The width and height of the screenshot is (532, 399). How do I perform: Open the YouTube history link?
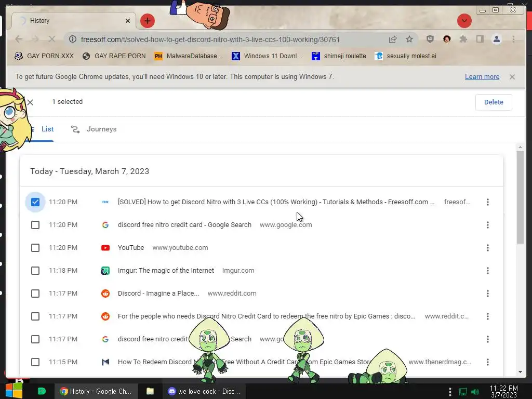131,248
